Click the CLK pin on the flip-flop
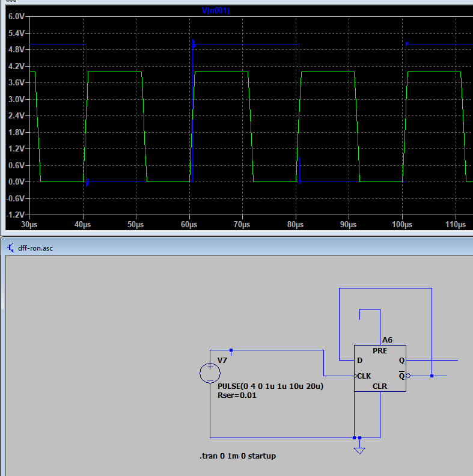Screen dimensions: 473x476 click(364, 376)
